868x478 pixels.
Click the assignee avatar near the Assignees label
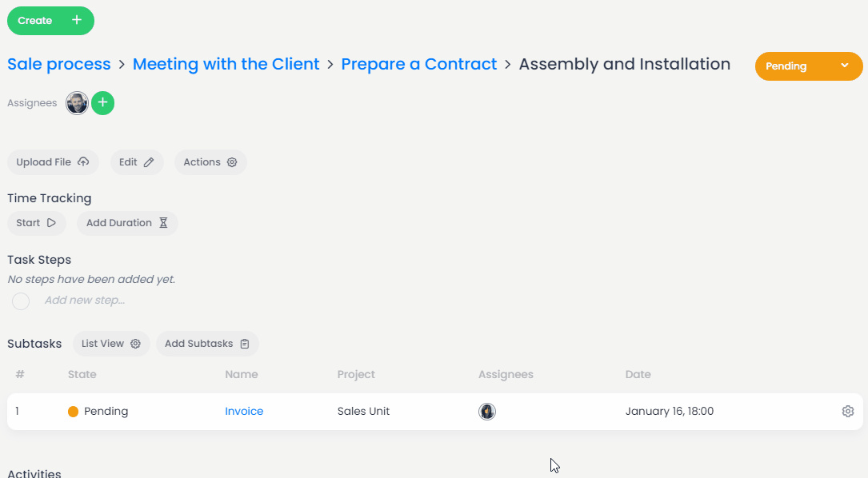(77, 103)
